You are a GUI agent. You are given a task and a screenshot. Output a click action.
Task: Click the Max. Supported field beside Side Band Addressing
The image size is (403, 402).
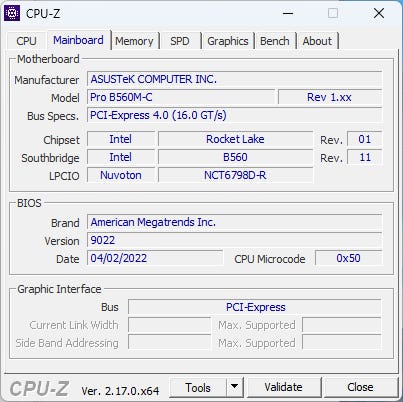[x=342, y=343]
